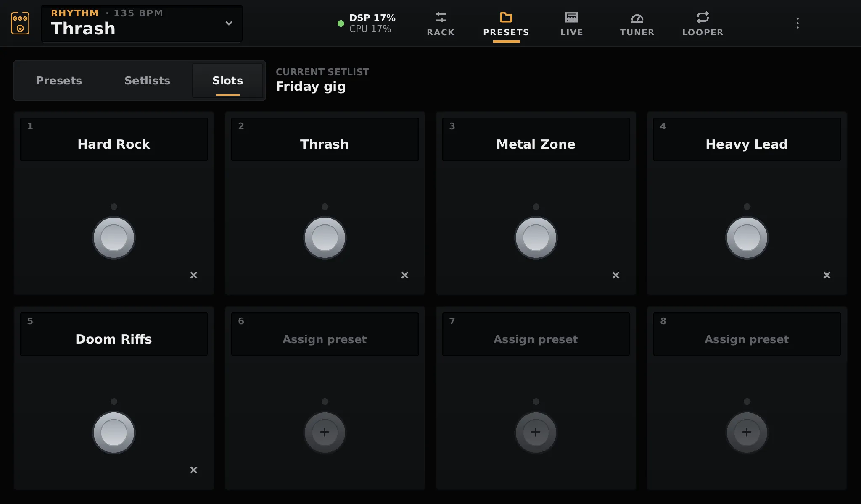Open the three-dot overflow menu
Screen dimensions: 861x504
pos(798,23)
